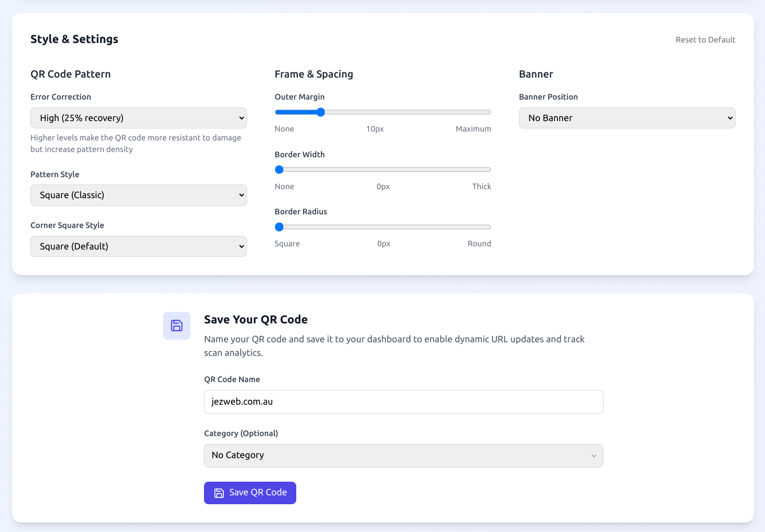Click Border Width track at Thick end
Image resolution: width=765 pixels, height=532 pixels.
[x=488, y=169]
